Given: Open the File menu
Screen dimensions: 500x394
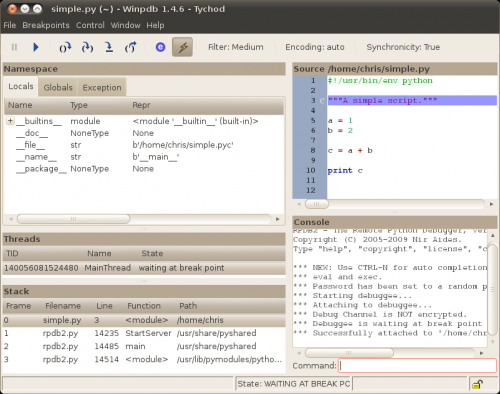Looking at the screenshot, I should (x=10, y=25).
